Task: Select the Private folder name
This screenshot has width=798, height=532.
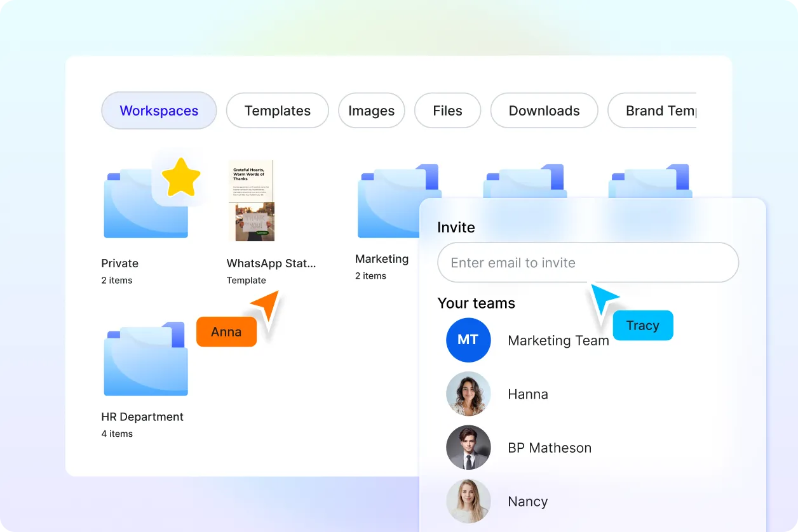Action: tap(119, 263)
